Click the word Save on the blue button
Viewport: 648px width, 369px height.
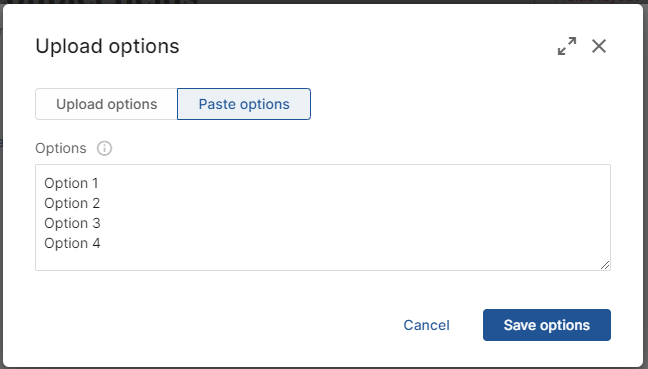(520, 325)
